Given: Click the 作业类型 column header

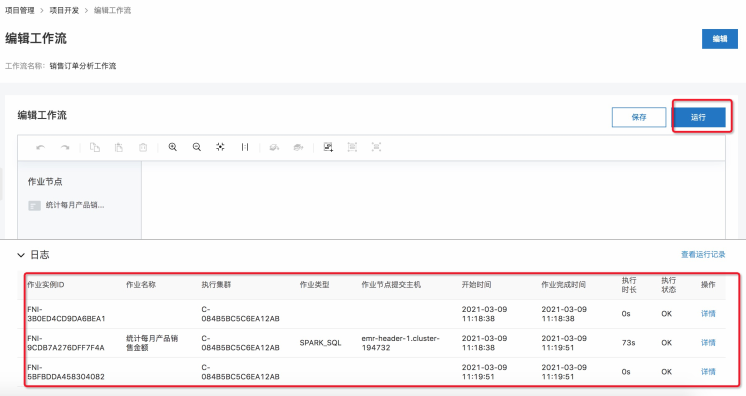Looking at the screenshot, I should tap(314, 285).
